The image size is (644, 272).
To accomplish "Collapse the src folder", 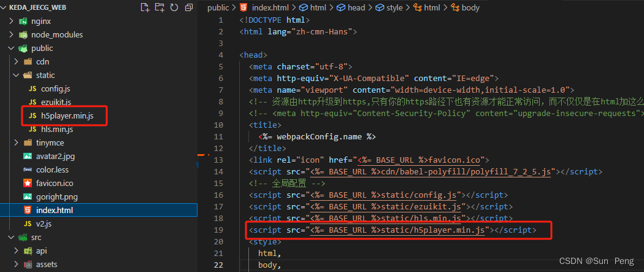I will (12, 238).
